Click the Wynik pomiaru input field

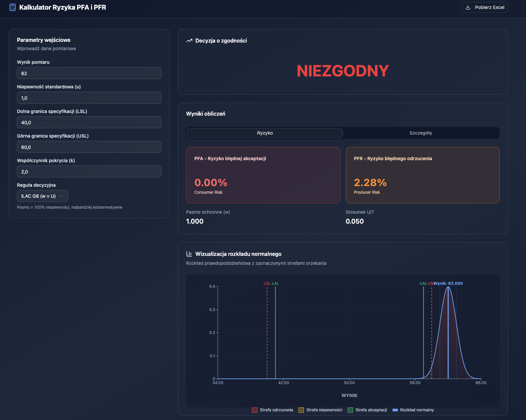(x=89, y=73)
